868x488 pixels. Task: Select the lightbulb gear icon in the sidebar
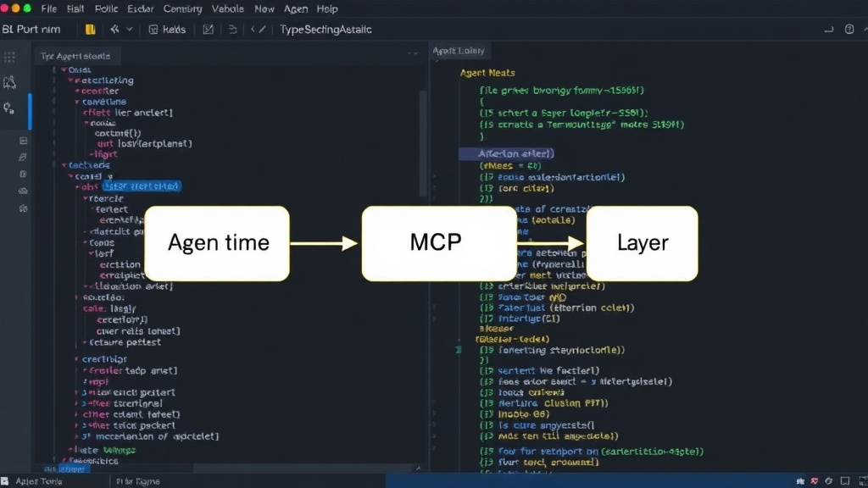click(x=8, y=108)
